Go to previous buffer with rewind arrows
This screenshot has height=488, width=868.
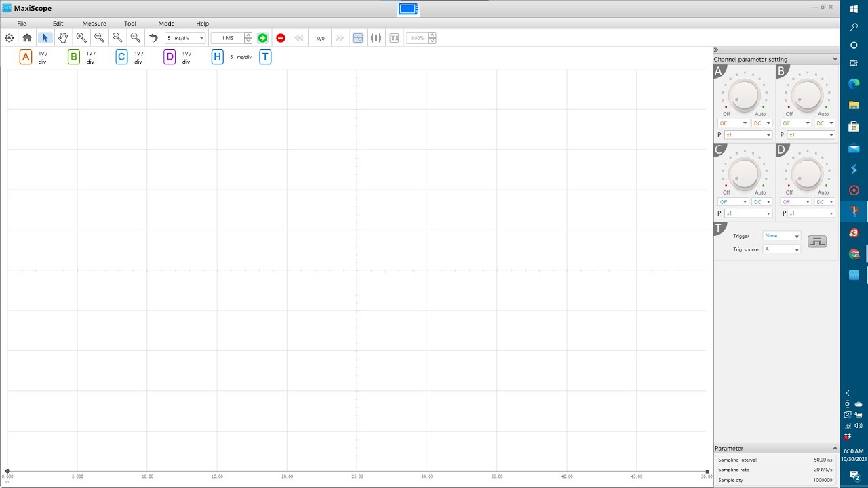tap(299, 38)
